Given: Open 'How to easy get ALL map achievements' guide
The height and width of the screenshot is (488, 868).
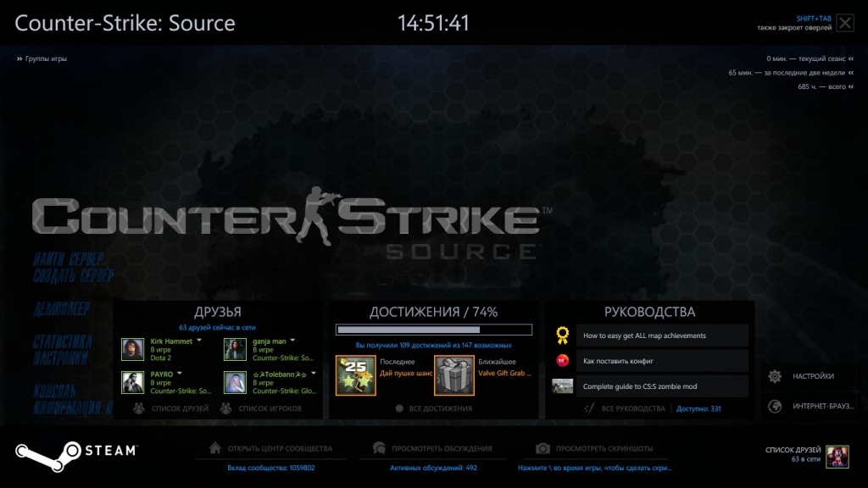Looking at the screenshot, I should coord(661,335).
